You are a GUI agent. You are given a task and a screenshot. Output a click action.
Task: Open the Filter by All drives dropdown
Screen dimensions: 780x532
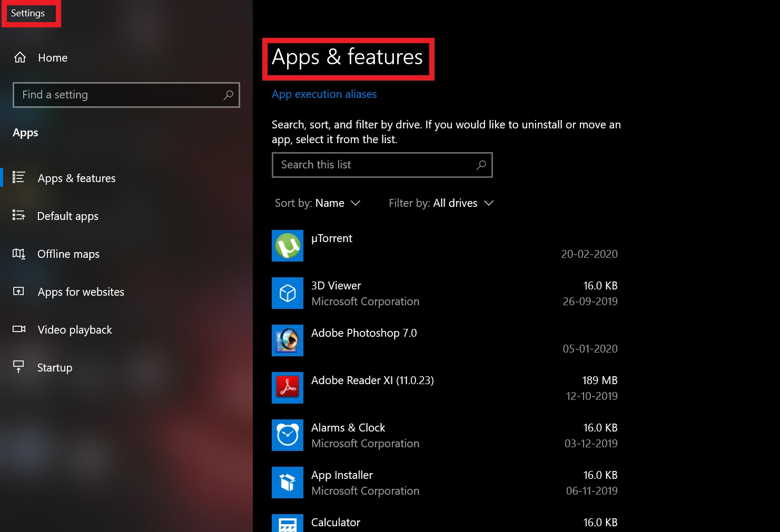(x=441, y=203)
